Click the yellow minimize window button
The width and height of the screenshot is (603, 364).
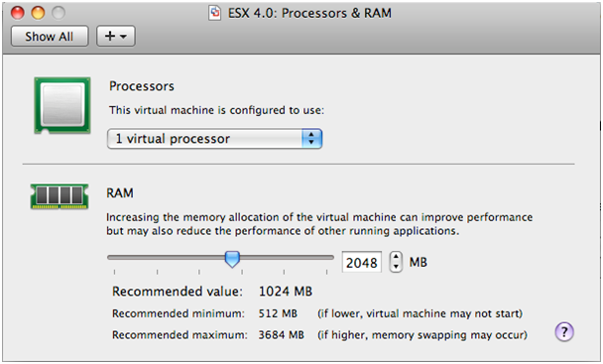(38, 13)
